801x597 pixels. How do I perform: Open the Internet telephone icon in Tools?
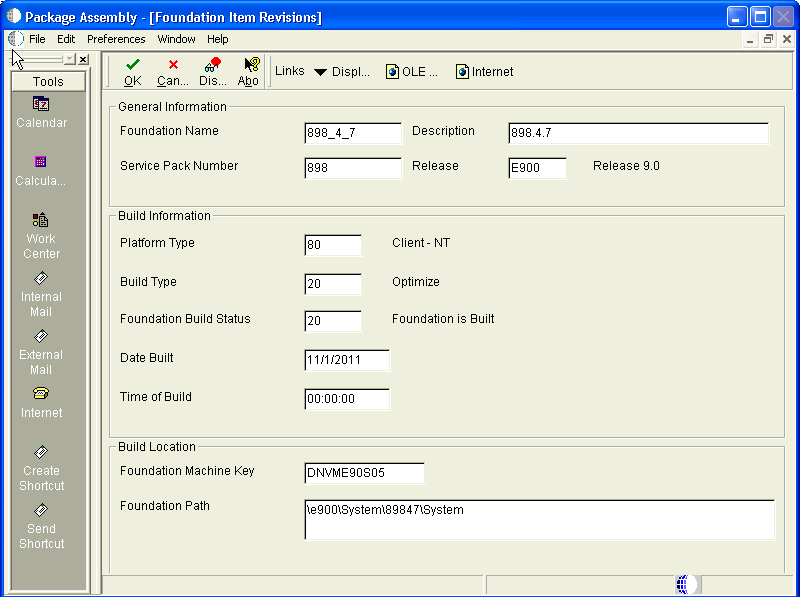tap(41, 393)
